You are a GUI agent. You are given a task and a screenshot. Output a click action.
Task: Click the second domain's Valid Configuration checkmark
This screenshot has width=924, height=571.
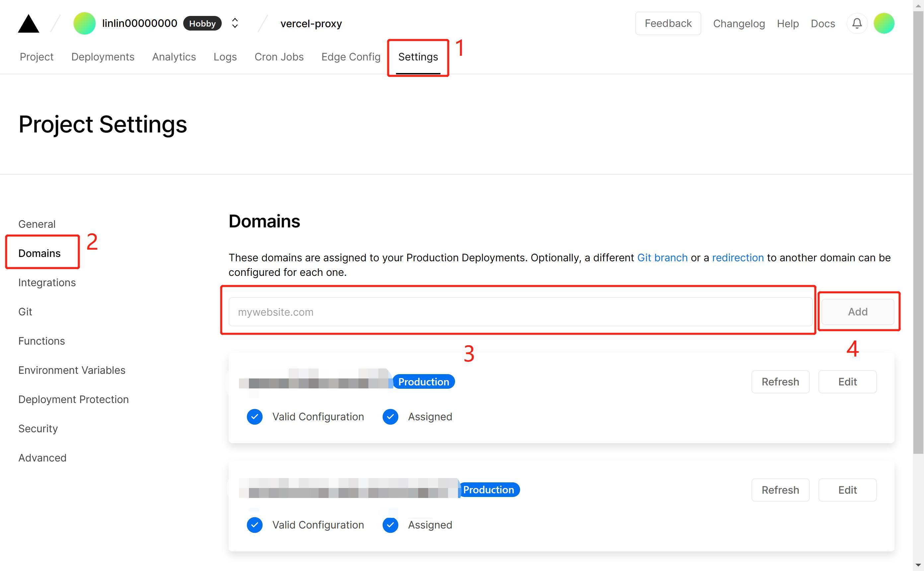point(255,525)
